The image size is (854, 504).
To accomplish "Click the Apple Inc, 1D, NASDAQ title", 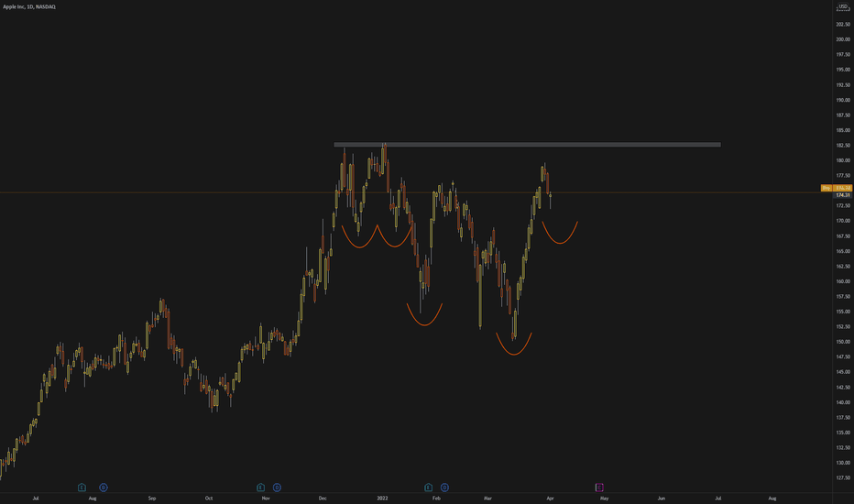I will click(x=29, y=6).
